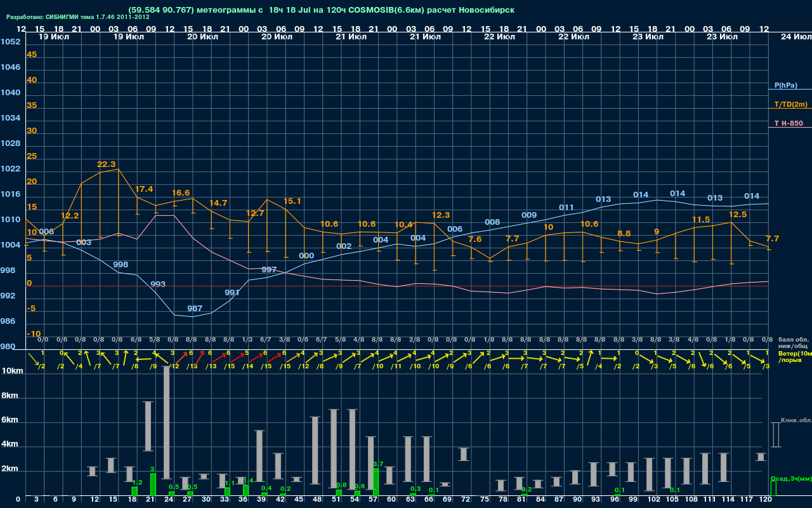The width and height of the screenshot is (812, 508).
Task: Click the temperature value 11.5
Action: pos(700,219)
